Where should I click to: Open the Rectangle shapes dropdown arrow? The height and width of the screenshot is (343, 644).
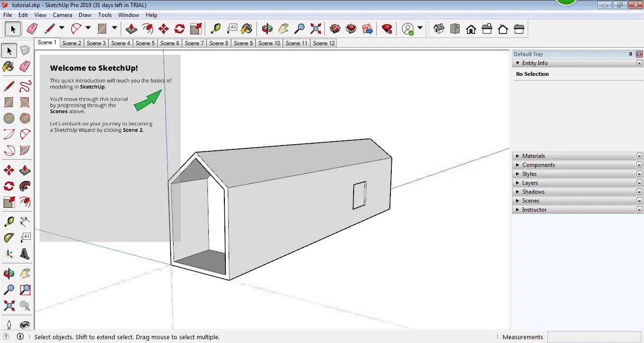coord(115,28)
